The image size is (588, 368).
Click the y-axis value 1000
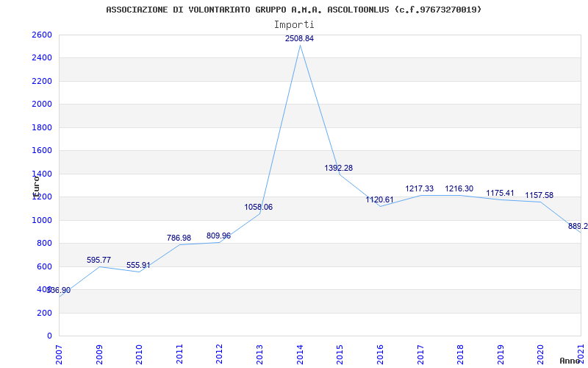(x=43, y=220)
